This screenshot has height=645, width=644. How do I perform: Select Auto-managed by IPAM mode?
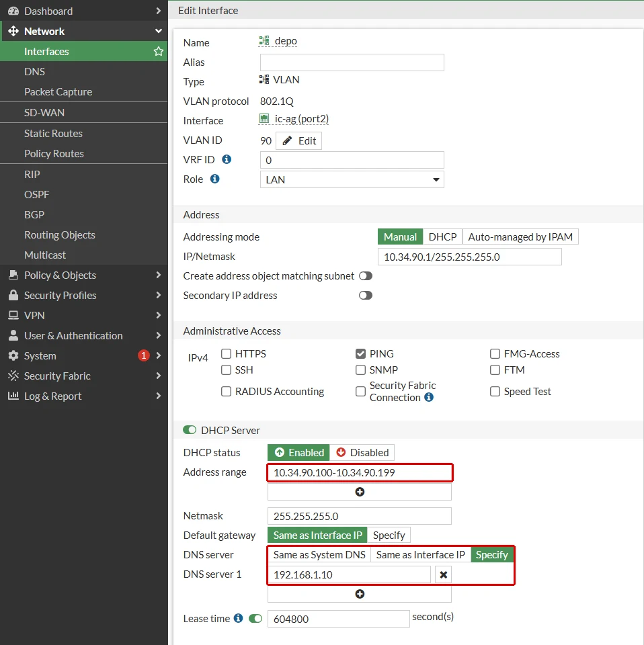click(x=520, y=237)
